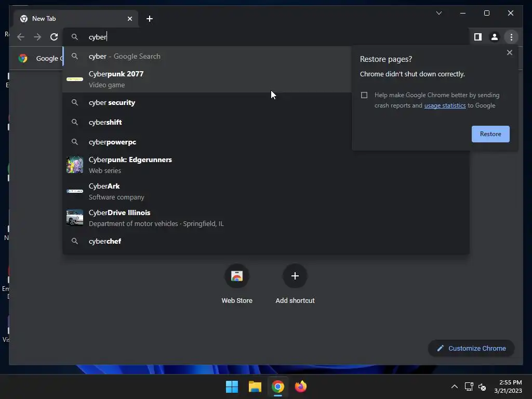Click the muted volume tray icon

tap(482, 387)
